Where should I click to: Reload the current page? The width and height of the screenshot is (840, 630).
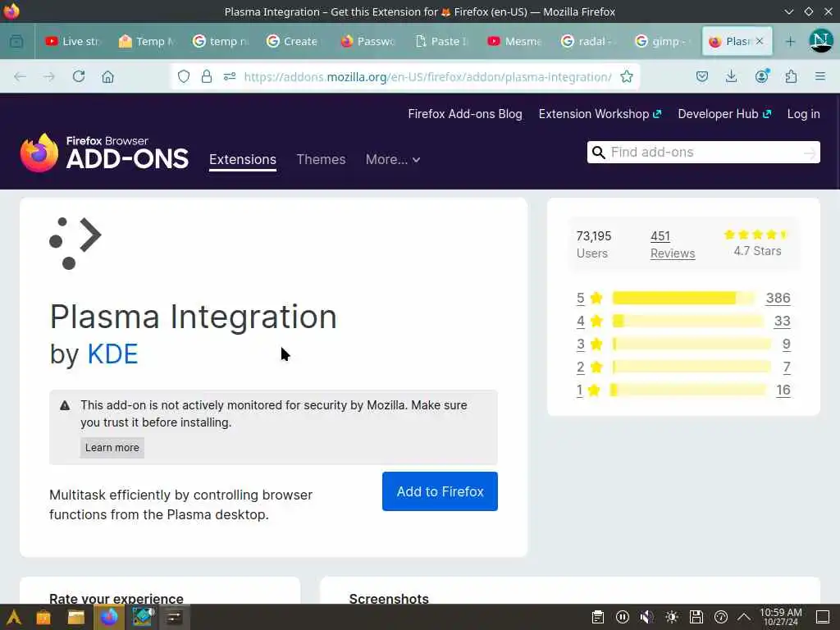tap(79, 76)
